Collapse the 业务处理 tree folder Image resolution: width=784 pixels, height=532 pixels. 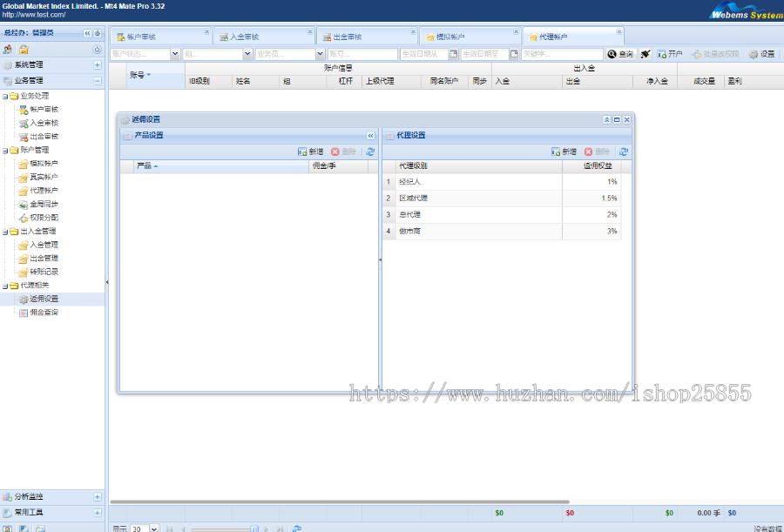coord(5,96)
